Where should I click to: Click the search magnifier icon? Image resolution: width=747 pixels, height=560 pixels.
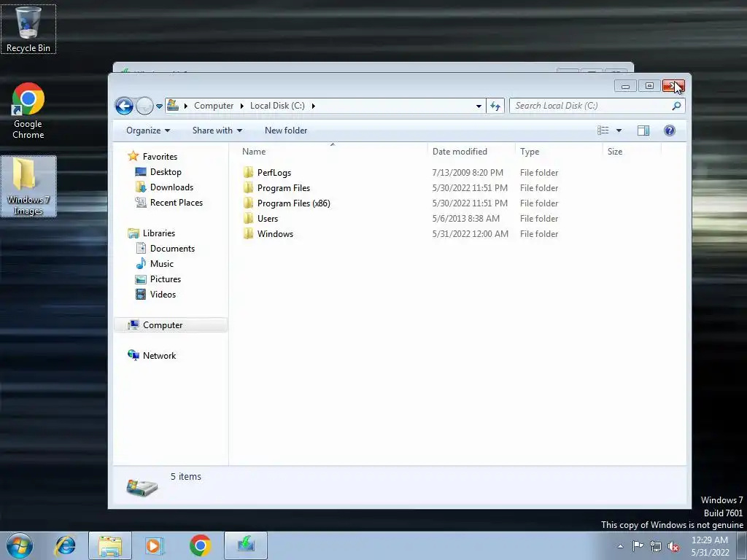(676, 106)
